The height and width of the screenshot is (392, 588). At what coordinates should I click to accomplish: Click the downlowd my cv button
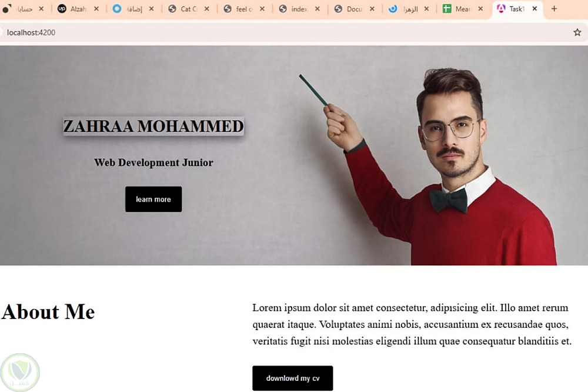[x=292, y=378]
